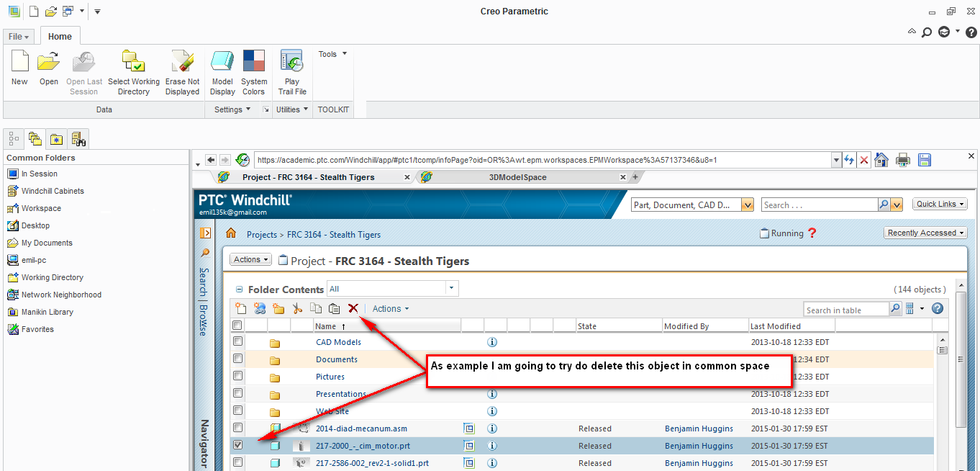The width and height of the screenshot is (980, 471).
Task: Expand the Utilities group dropdown
Action: coord(292,109)
